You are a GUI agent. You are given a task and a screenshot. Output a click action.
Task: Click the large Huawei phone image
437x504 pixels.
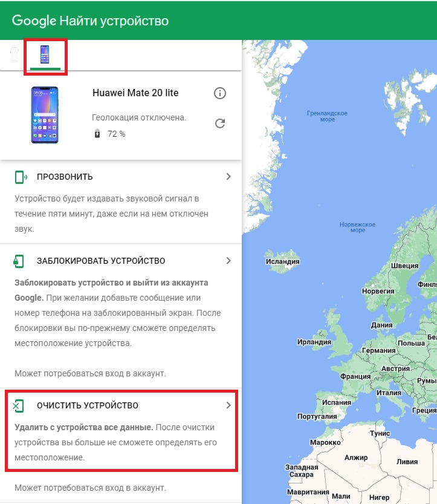pos(45,115)
